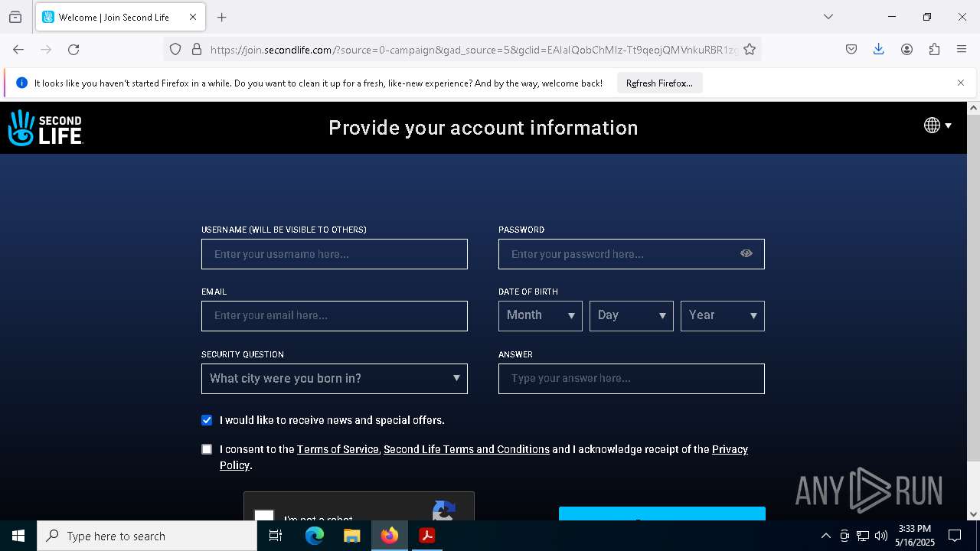Screen dimensions: 980x551
Task: Click the username input field
Action: click(x=335, y=254)
